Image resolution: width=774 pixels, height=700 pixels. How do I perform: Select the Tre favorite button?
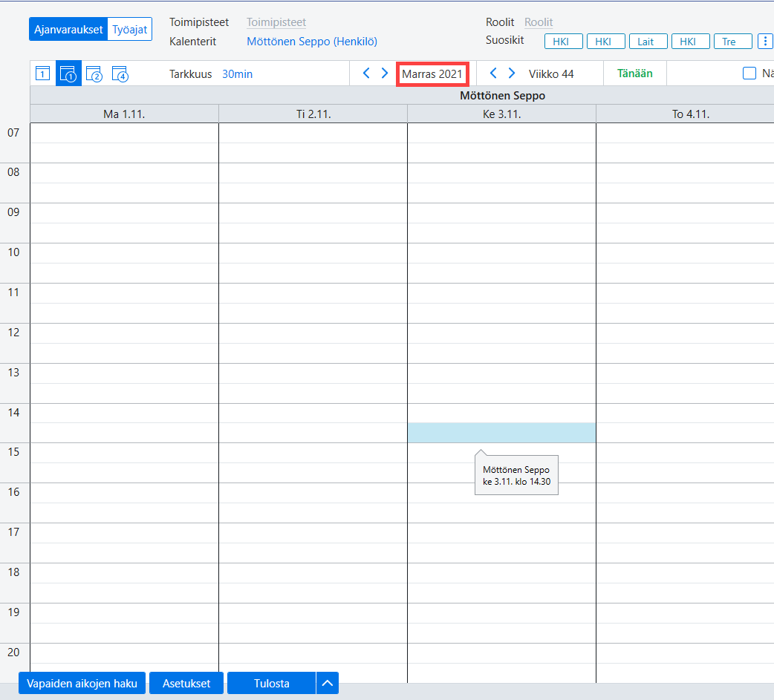click(x=733, y=42)
